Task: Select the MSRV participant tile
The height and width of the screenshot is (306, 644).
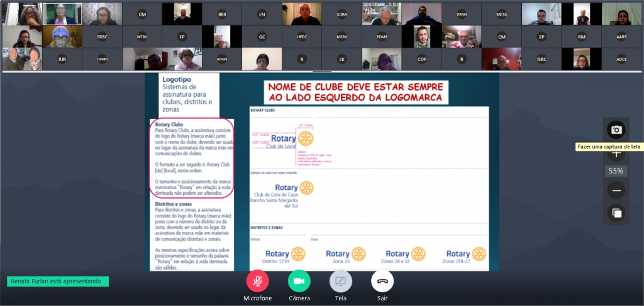Action: point(342,36)
